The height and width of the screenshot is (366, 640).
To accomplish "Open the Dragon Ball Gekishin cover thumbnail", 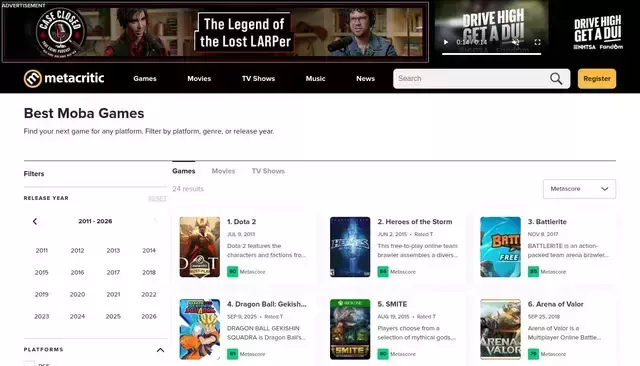I will pyautogui.click(x=200, y=329).
